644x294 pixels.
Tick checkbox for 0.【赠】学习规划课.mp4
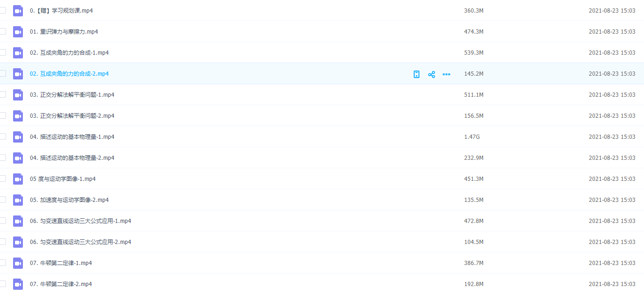click(3, 10)
